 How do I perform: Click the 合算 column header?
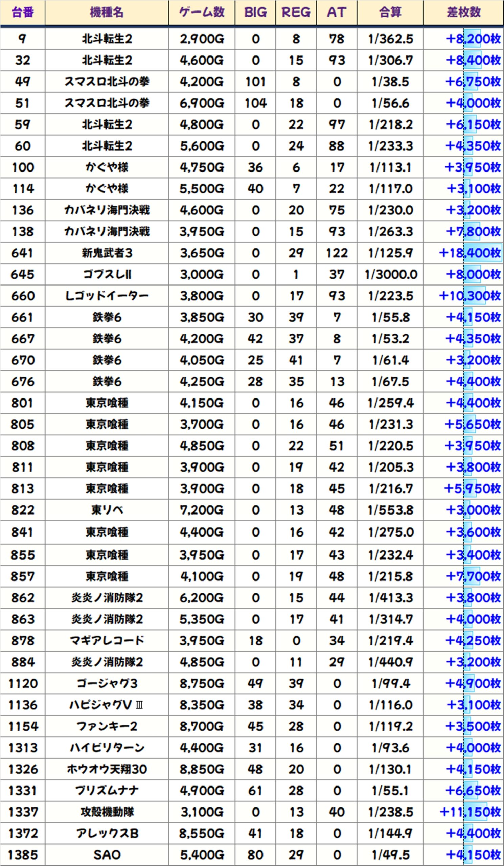click(390, 13)
